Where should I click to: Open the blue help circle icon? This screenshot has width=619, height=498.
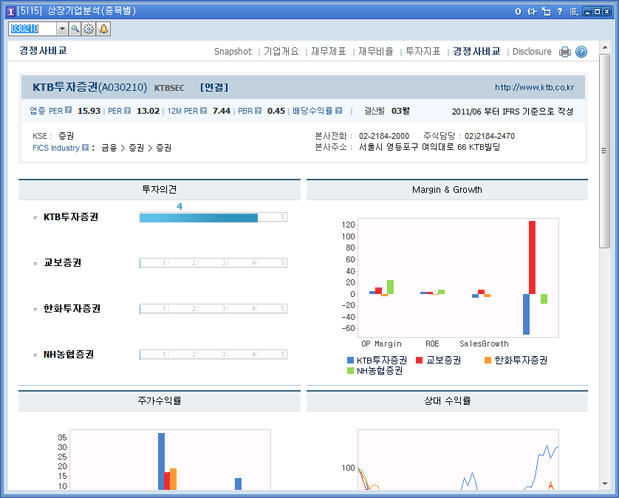(x=581, y=51)
